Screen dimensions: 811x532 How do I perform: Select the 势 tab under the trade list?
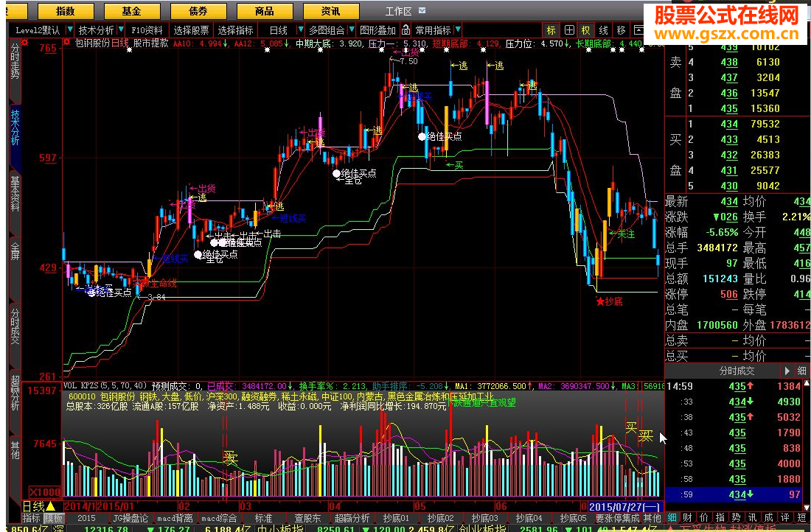(736, 518)
